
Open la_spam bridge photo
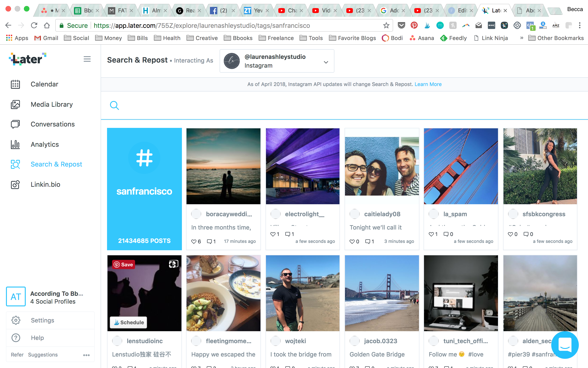click(461, 166)
